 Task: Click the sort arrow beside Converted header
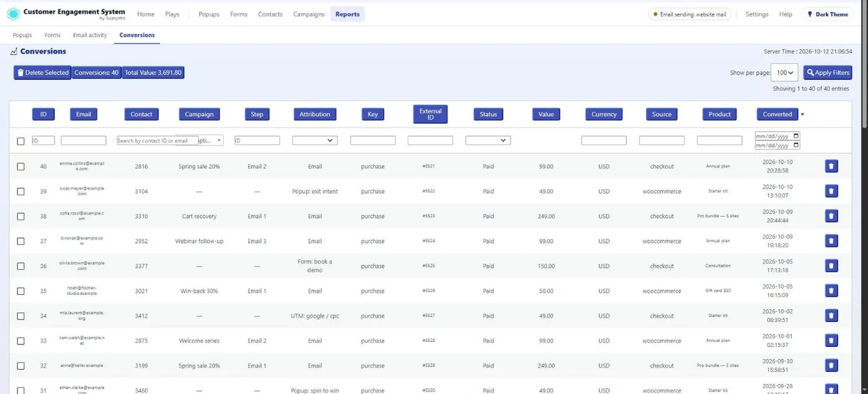point(802,114)
